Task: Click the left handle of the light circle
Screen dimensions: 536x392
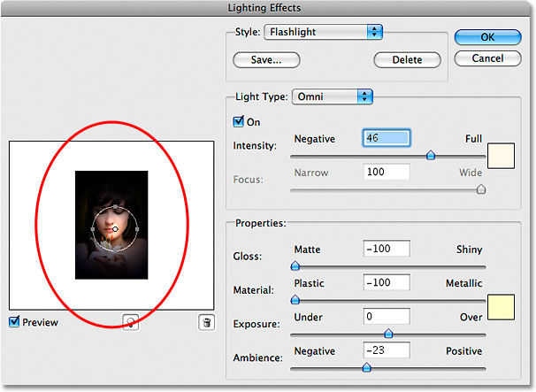Action: (93, 229)
